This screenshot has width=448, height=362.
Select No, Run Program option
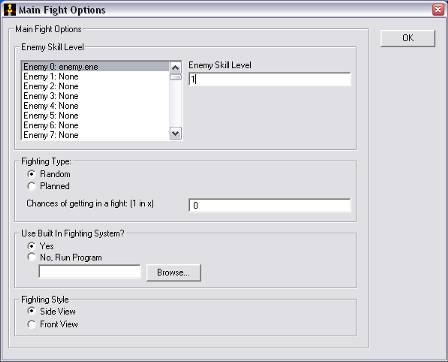click(31, 257)
